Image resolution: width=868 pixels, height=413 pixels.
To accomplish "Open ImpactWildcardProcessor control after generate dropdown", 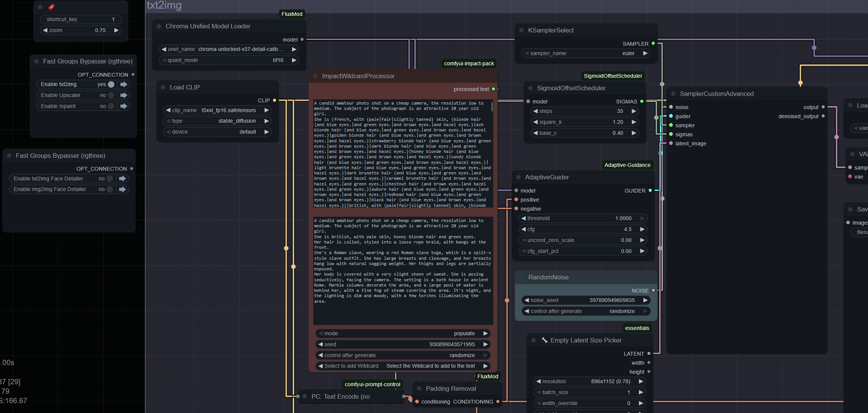I will [403, 355].
